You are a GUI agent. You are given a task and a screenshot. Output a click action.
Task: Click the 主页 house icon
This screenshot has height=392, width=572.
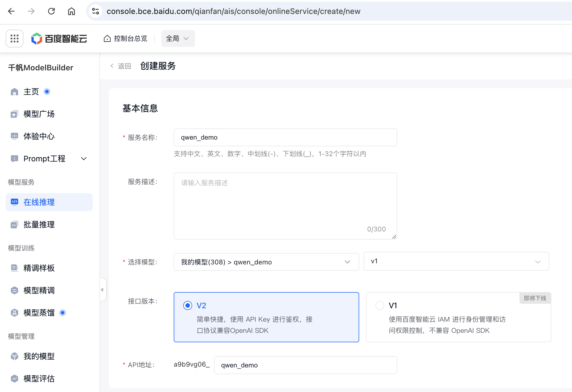14,92
